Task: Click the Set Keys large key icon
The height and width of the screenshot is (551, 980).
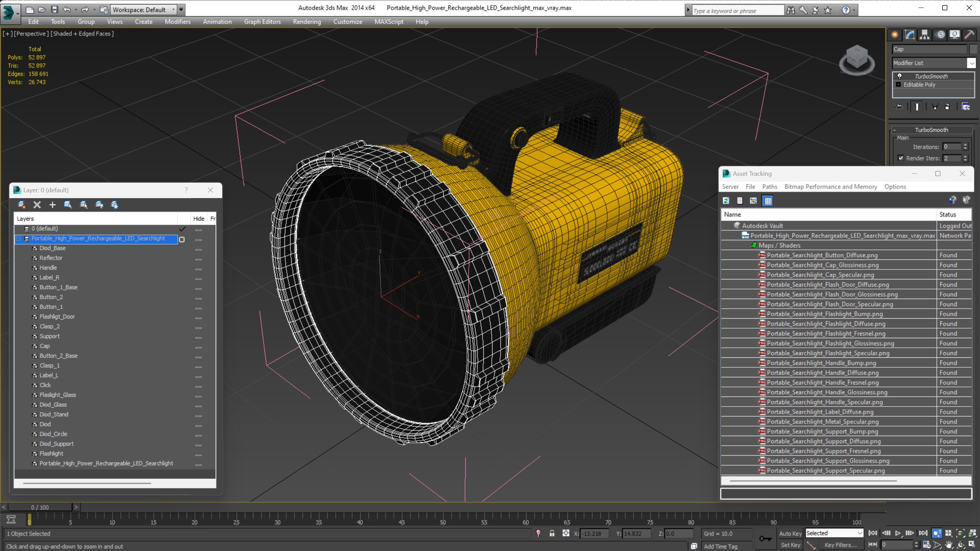Action: click(x=765, y=538)
